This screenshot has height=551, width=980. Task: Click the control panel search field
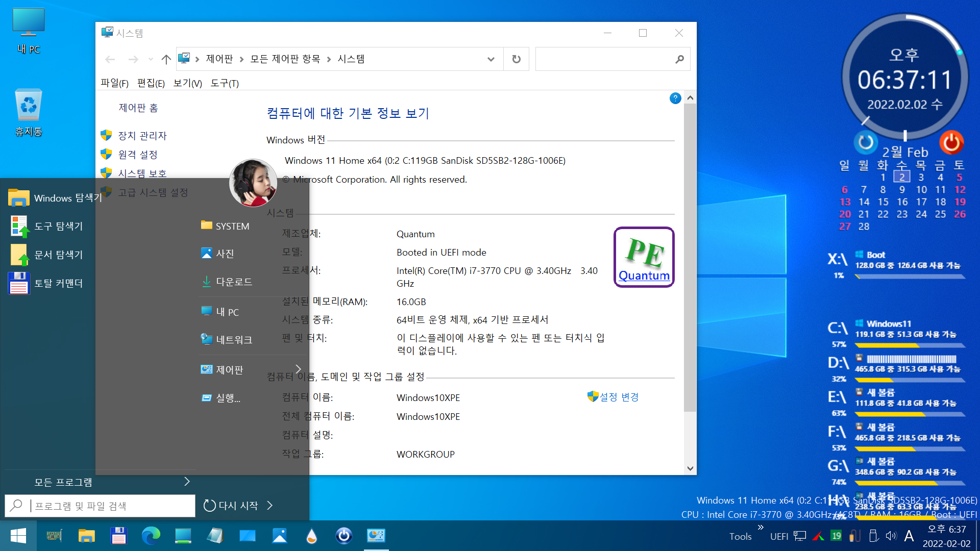[612, 59]
